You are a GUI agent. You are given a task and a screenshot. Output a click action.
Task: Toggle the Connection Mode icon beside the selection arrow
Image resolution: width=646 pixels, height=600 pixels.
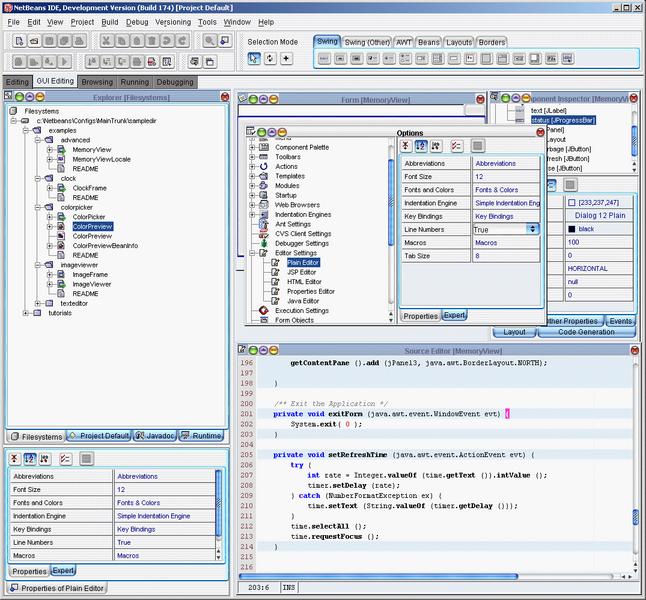coord(270,59)
